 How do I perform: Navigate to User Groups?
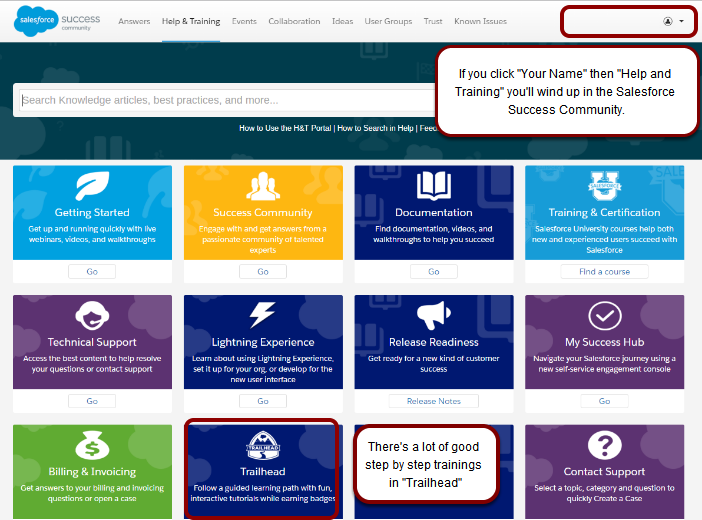(x=388, y=21)
